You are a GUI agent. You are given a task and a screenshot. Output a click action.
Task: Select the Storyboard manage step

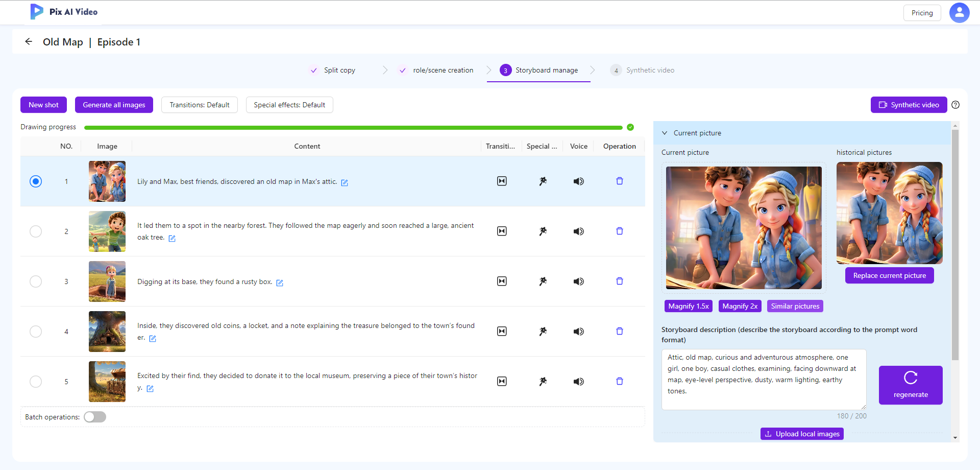click(x=539, y=70)
